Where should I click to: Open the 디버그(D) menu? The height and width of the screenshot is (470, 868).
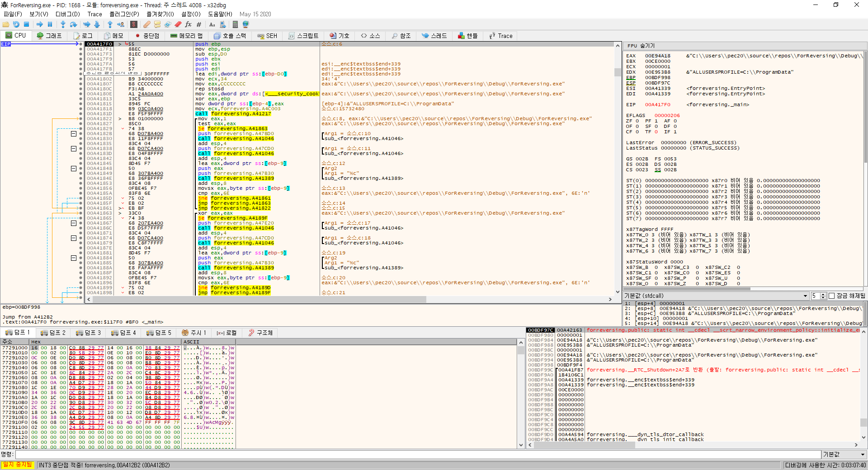click(68, 14)
